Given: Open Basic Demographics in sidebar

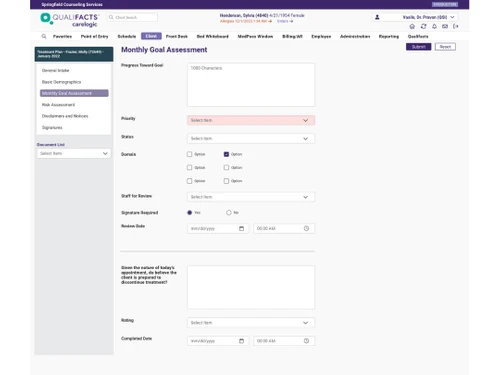Looking at the screenshot, I should point(62,82).
